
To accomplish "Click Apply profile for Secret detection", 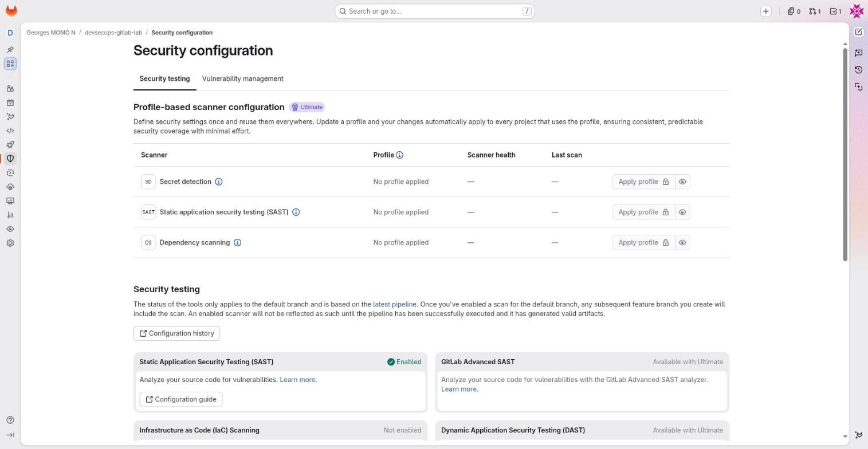I will pyautogui.click(x=643, y=182).
